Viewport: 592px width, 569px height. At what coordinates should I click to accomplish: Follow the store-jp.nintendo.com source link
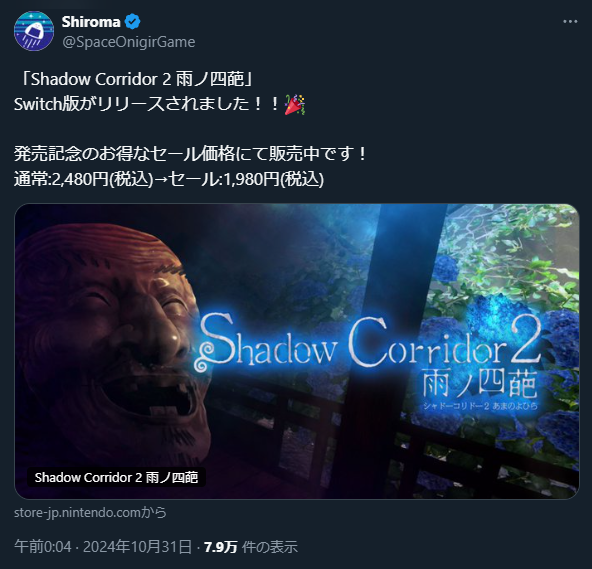click(90, 512)
